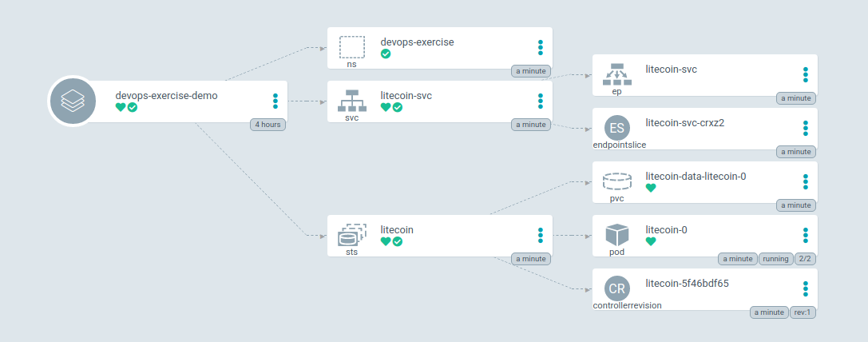Click 'a minute' badge on litecoin-svc-crxz2
Image resolution: width=868 pixels, height=342 pixels.
(x=796, y=152)
